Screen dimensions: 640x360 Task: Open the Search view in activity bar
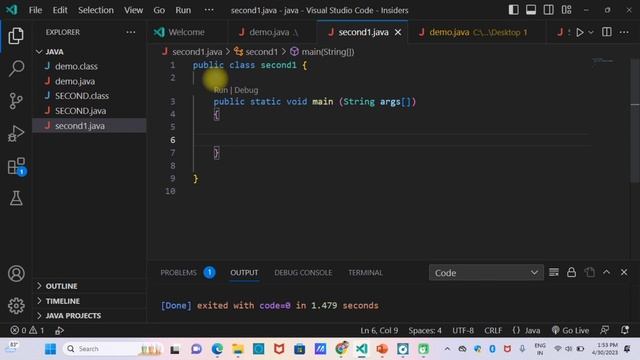coord(16,68)
